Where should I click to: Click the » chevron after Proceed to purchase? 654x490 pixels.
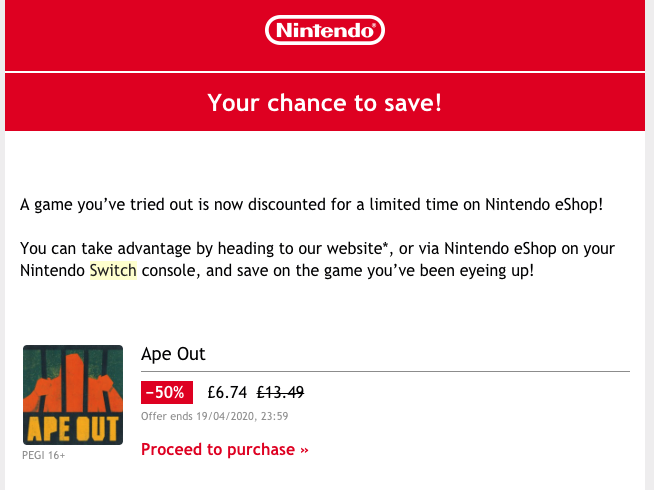coord(304,450)
